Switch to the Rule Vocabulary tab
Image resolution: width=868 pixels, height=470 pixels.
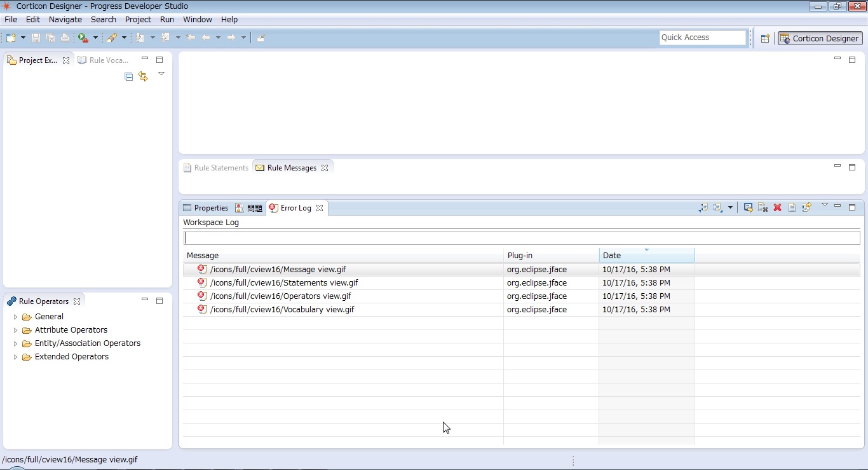coord(103,60)
